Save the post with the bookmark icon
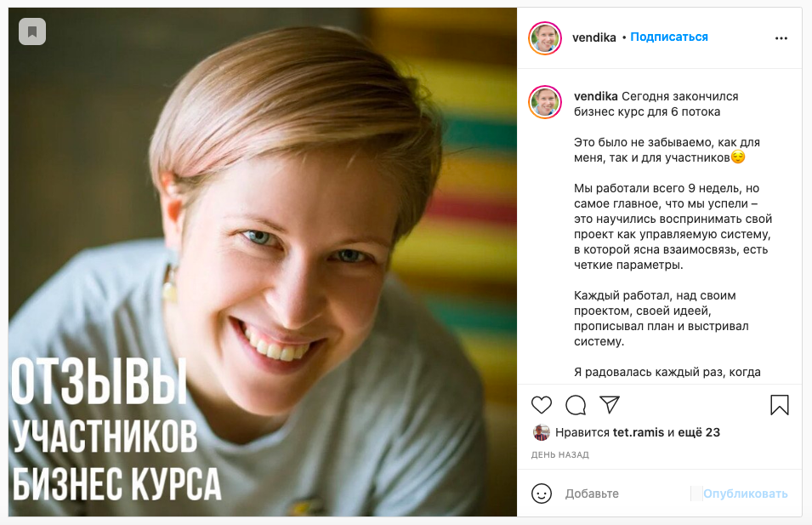 [779, 405]
